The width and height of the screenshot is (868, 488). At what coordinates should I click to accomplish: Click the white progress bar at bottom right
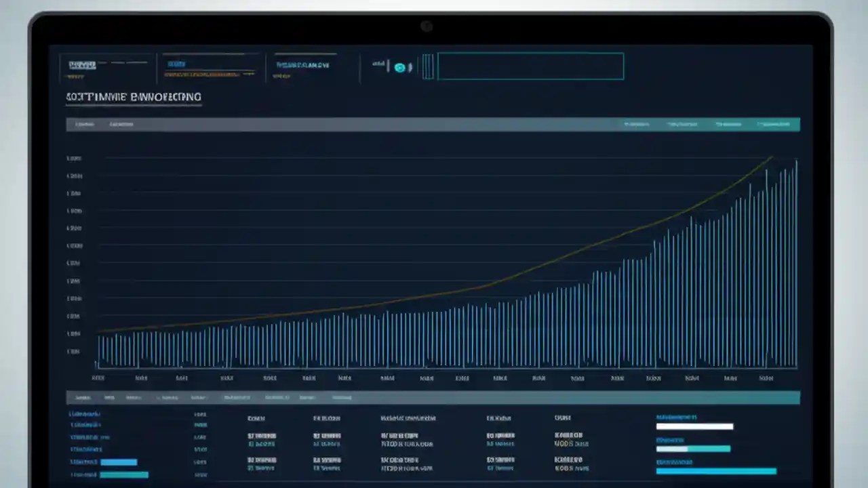pos(694,426)
